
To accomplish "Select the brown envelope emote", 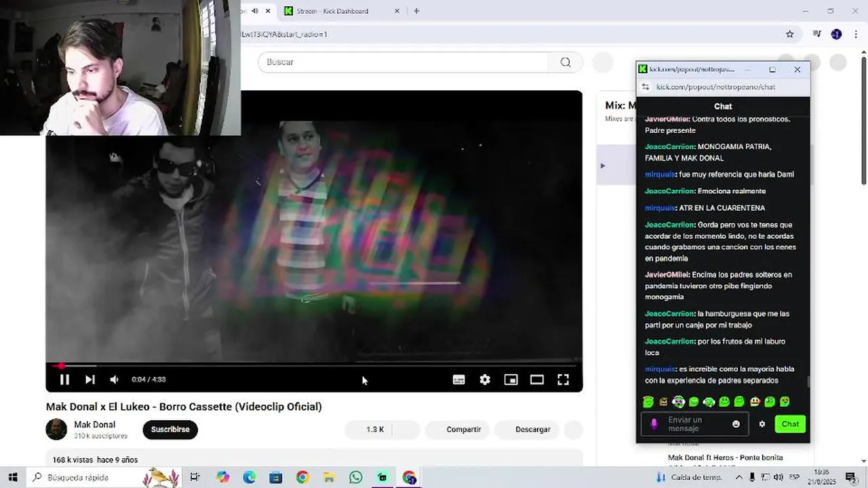I will (663, 402).
